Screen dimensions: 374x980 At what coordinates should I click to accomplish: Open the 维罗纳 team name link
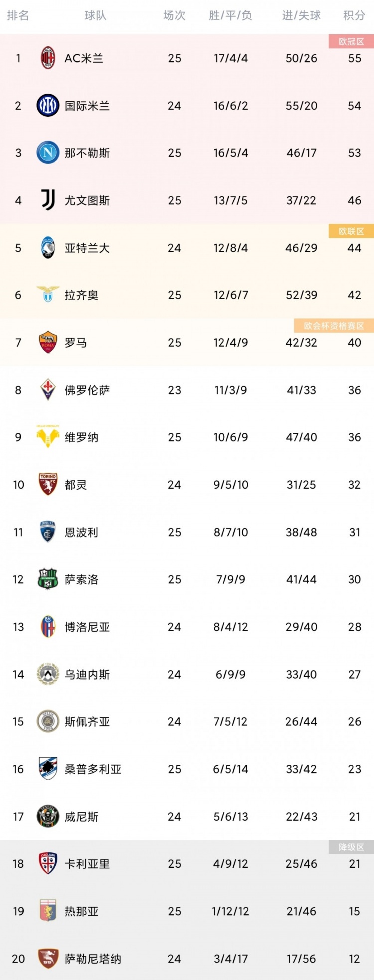[81, 437]
